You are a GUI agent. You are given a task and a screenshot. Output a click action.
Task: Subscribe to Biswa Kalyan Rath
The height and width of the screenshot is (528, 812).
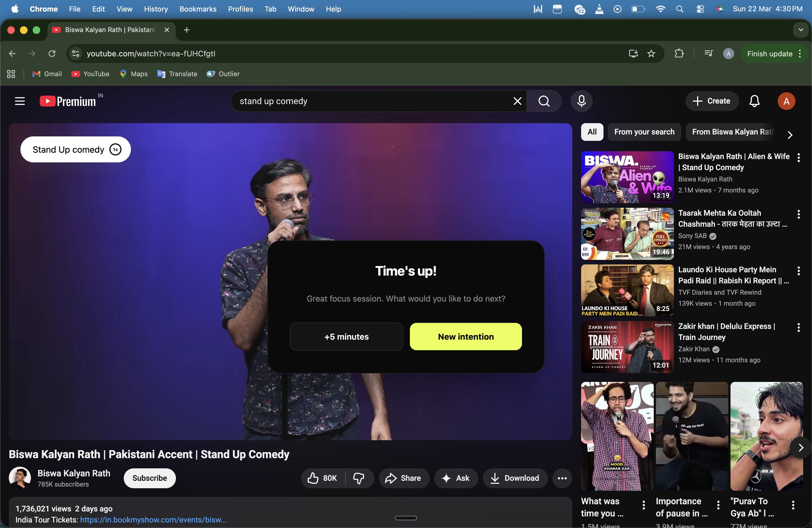[149, 478]
